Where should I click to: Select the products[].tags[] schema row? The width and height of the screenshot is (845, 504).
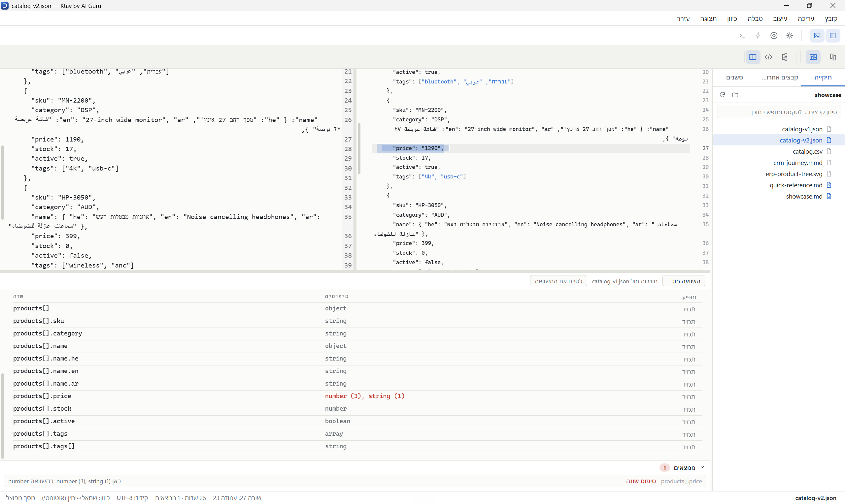pyautogui.click(x=357, y=447)
